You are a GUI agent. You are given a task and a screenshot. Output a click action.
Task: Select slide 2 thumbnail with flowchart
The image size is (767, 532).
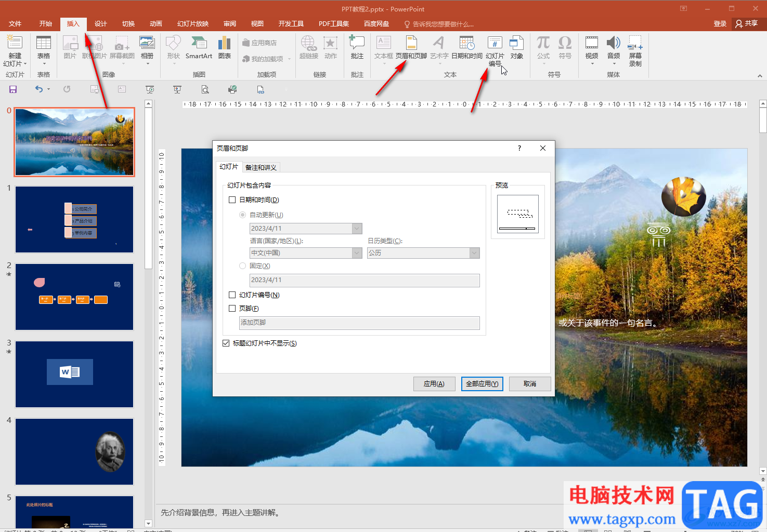coord(74,297)
